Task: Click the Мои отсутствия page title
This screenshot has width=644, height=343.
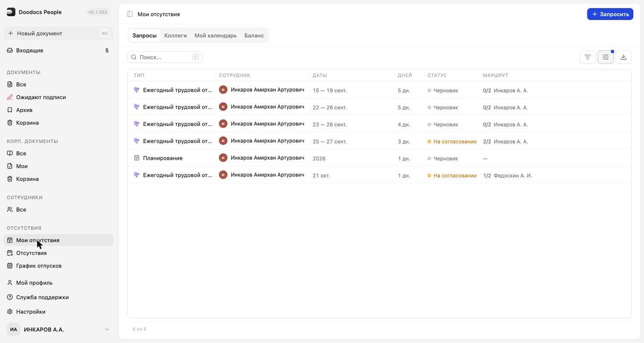Action: tap(159, 14)
